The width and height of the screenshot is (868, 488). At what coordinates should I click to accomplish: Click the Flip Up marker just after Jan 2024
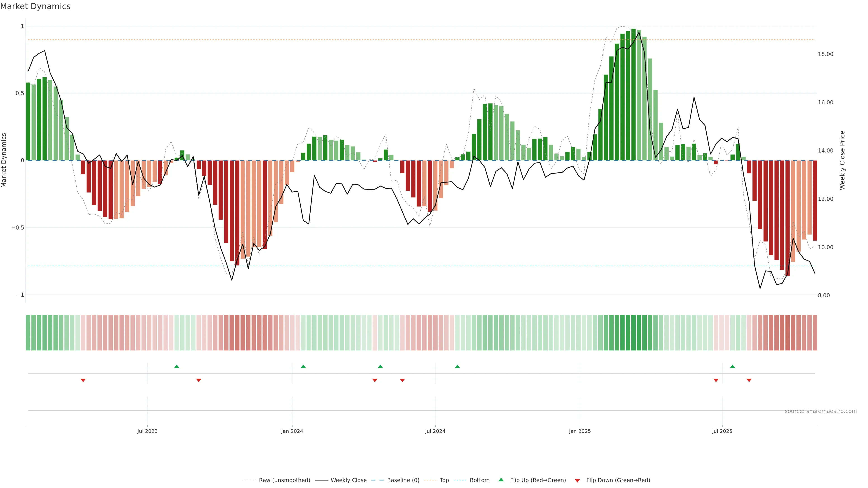click(x=303, y=366)
